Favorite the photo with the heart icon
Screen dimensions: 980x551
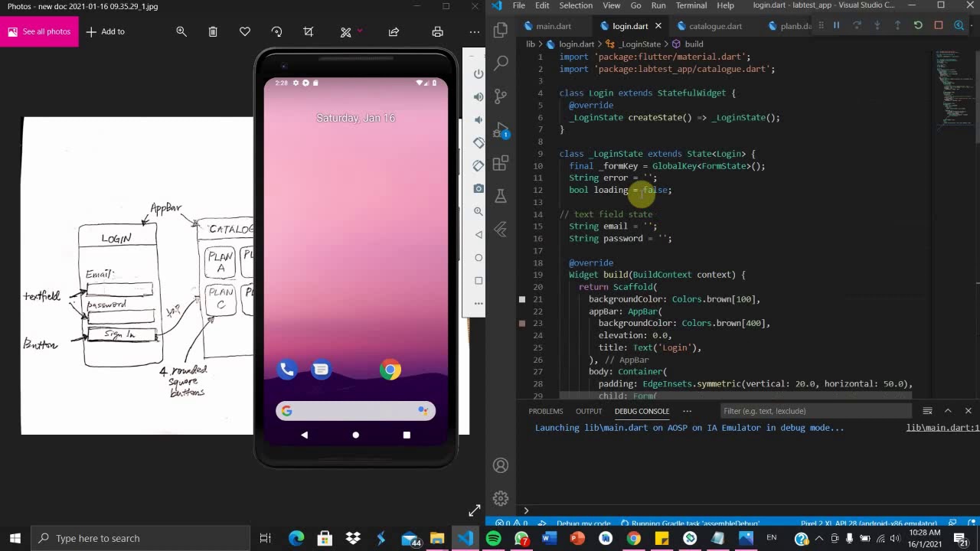245,31
